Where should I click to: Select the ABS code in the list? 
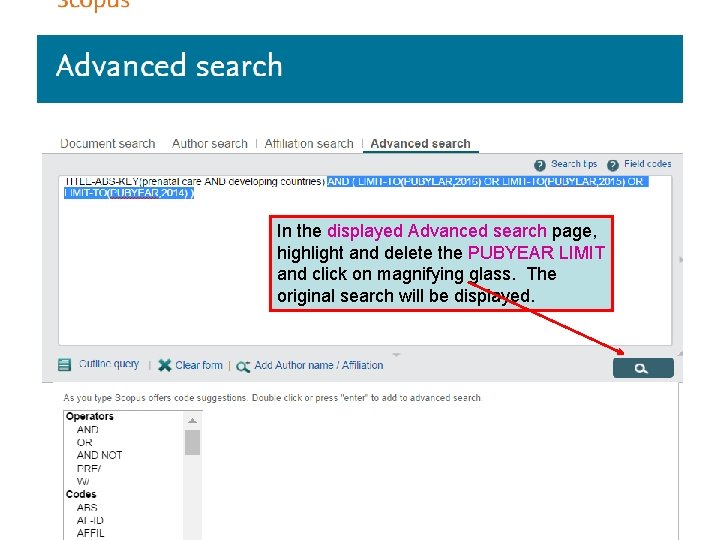point(87,507)
